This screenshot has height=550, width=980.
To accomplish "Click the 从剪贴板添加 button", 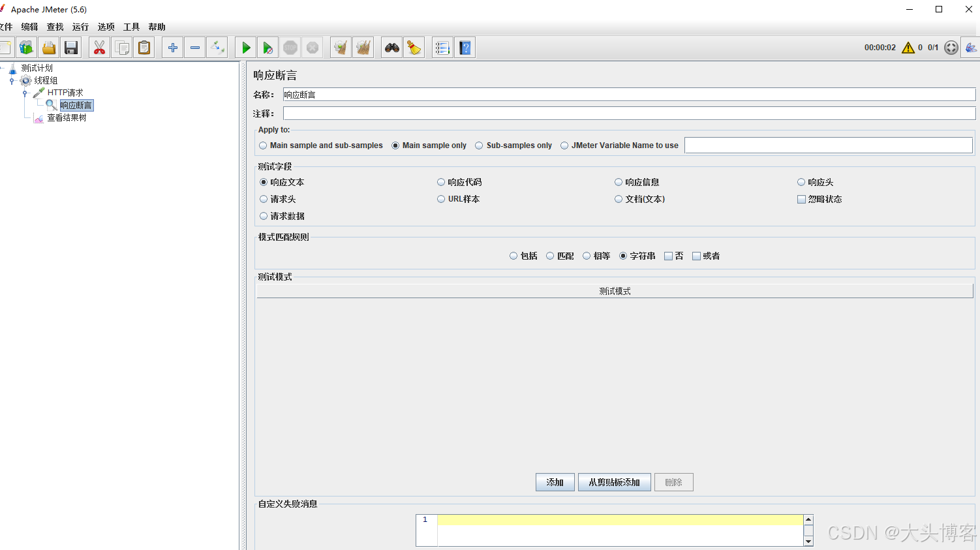I will [x=614, y=482].
